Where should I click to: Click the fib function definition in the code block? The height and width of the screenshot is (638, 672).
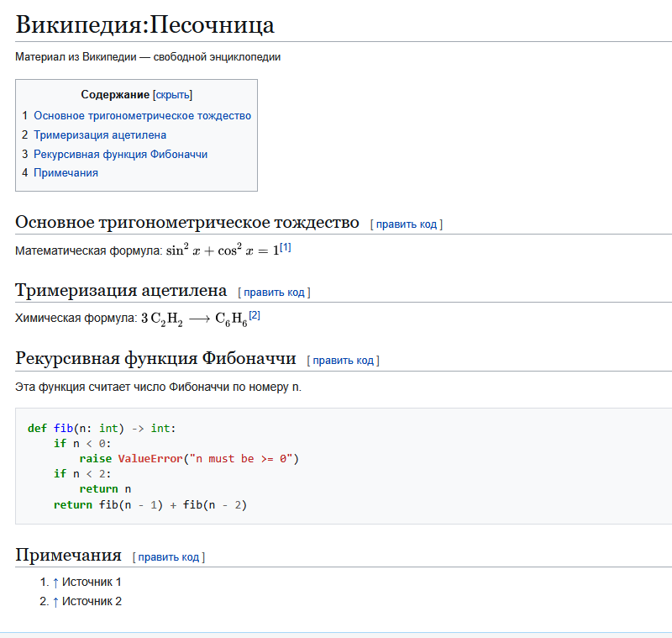66,428
